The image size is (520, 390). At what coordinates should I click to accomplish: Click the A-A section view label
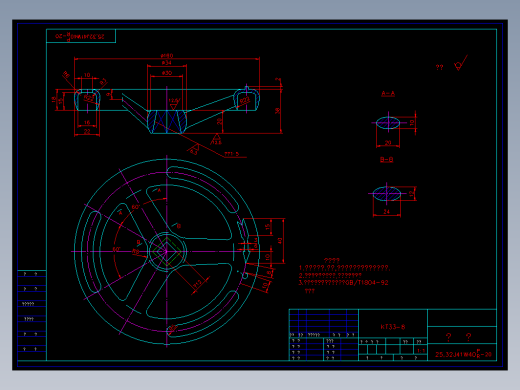[x=388, y=94]
